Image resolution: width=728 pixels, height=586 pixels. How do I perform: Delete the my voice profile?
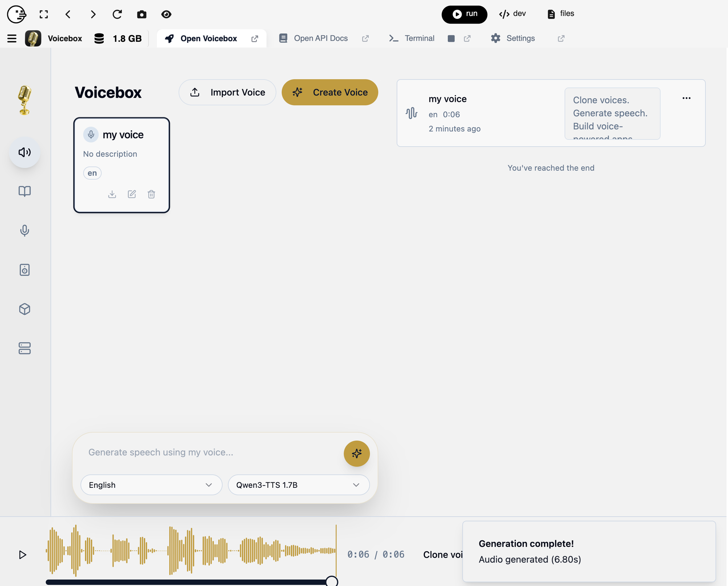tap(151, 194)
